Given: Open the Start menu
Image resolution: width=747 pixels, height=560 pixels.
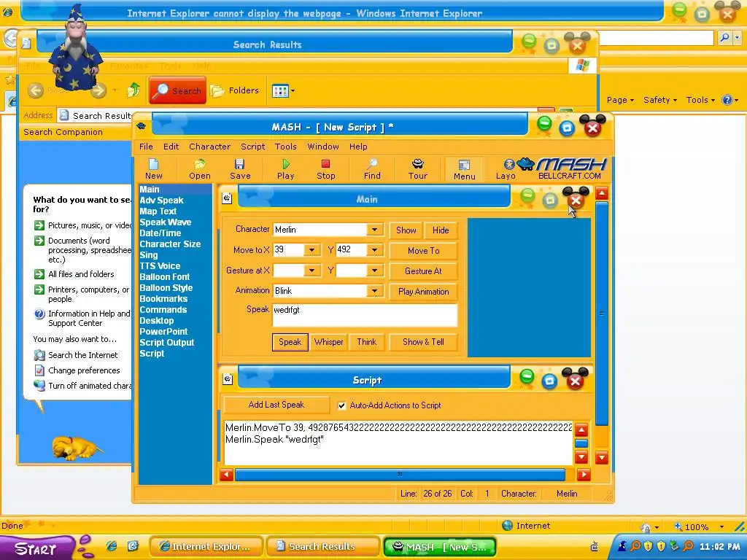Looking at the screenshot, I should 36,548.
